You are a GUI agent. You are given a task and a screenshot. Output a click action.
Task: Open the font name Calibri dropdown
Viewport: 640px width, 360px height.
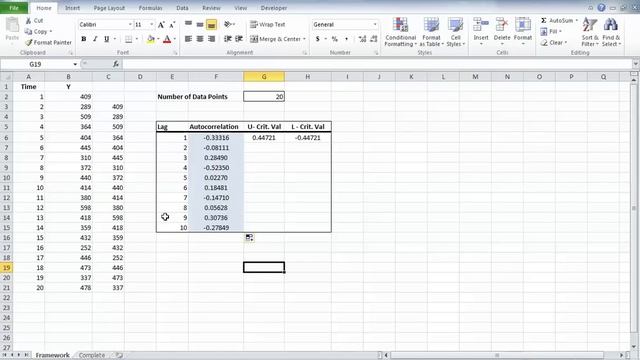click(130, 24)
